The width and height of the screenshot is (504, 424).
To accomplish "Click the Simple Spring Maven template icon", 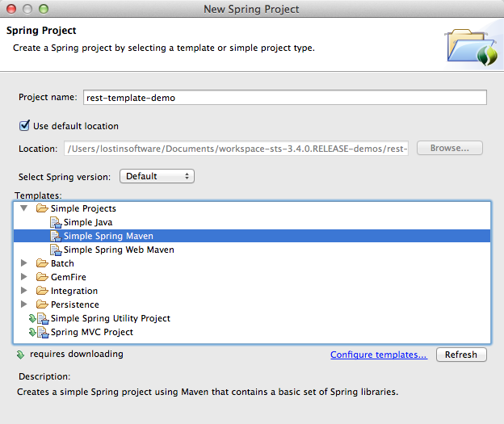I will [56, 237].
